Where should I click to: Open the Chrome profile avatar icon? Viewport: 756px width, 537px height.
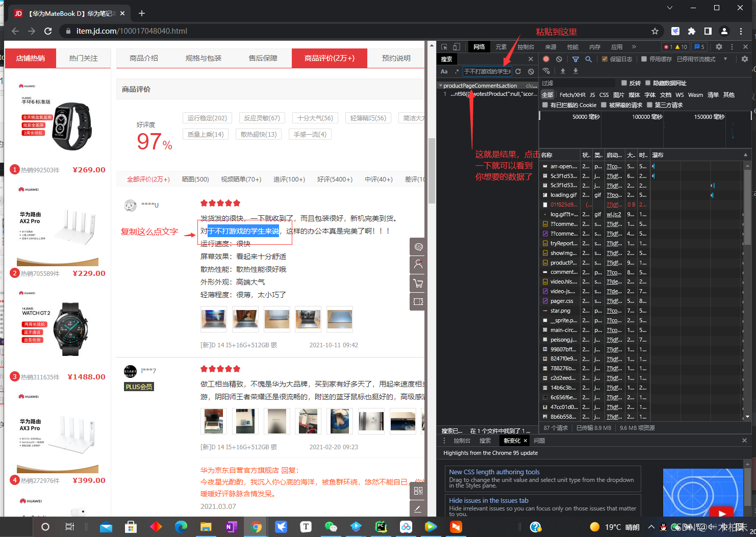(x=724, y=31)
